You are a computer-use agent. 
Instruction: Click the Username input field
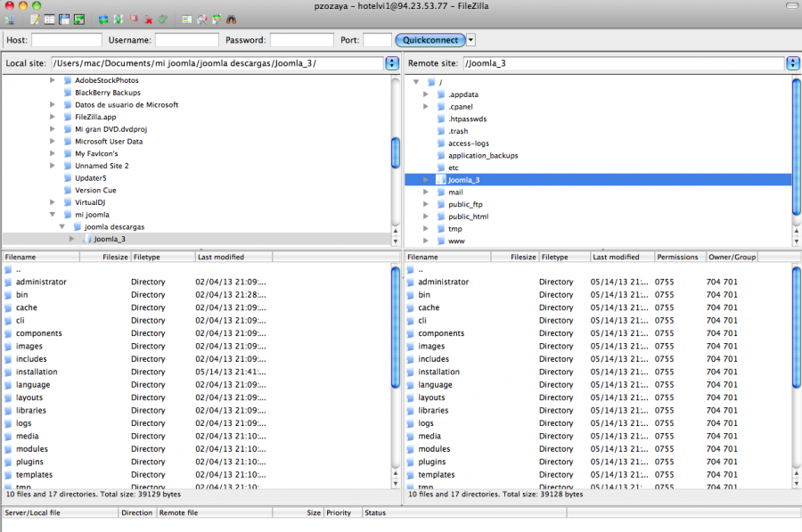pyautogui.click(x=187, y=40)
